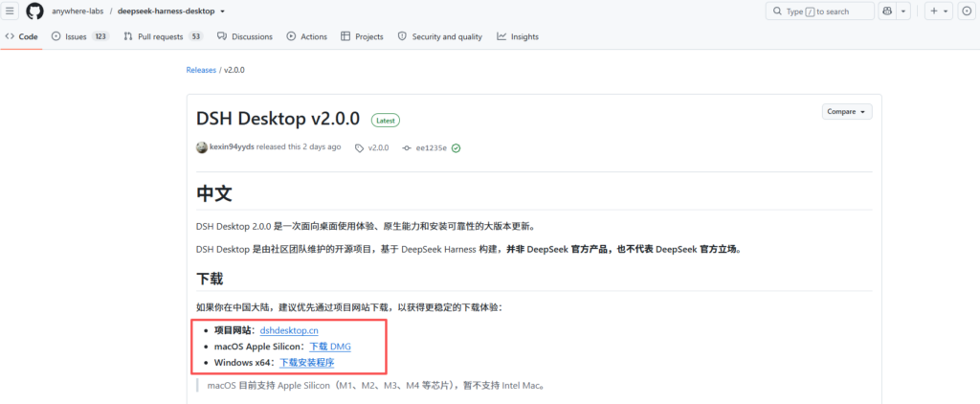Switch to the Issues tab
This screenshot has height=404, width=980.
(80, 37)
